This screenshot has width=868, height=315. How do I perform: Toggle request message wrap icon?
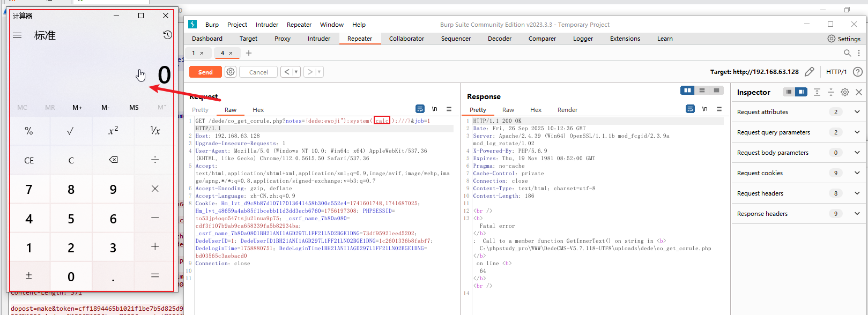[420, 109]
